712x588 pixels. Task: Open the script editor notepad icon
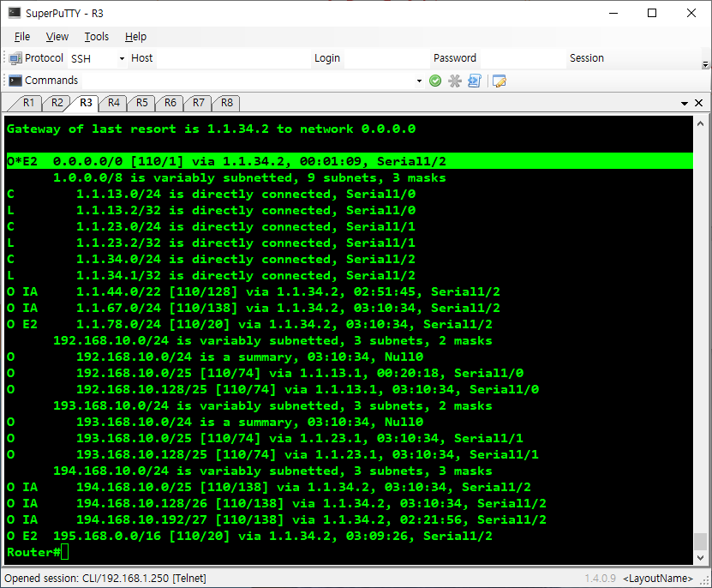click(x=499, y=81)
